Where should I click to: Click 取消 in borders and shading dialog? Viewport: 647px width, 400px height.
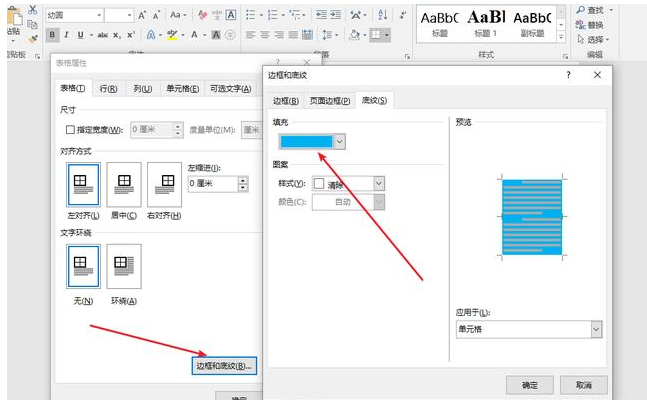click(x=583, y=385)
